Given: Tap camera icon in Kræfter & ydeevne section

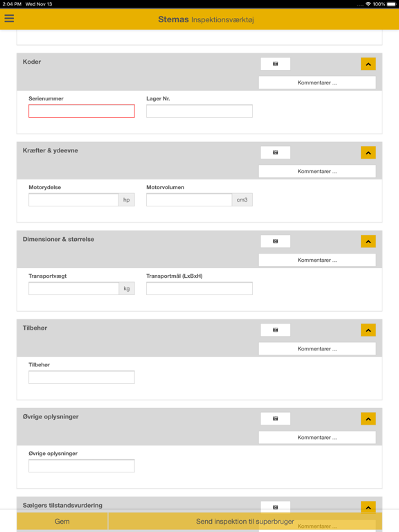Looking at the screenshot, I should [x=275, y=152].
